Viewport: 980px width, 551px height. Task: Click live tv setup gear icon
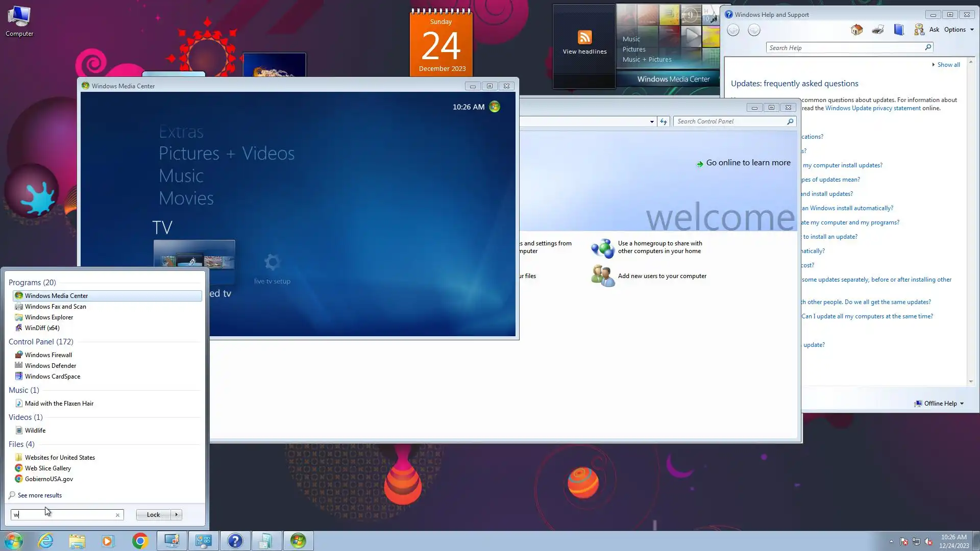pyautogui.click(x=272, y=262)
